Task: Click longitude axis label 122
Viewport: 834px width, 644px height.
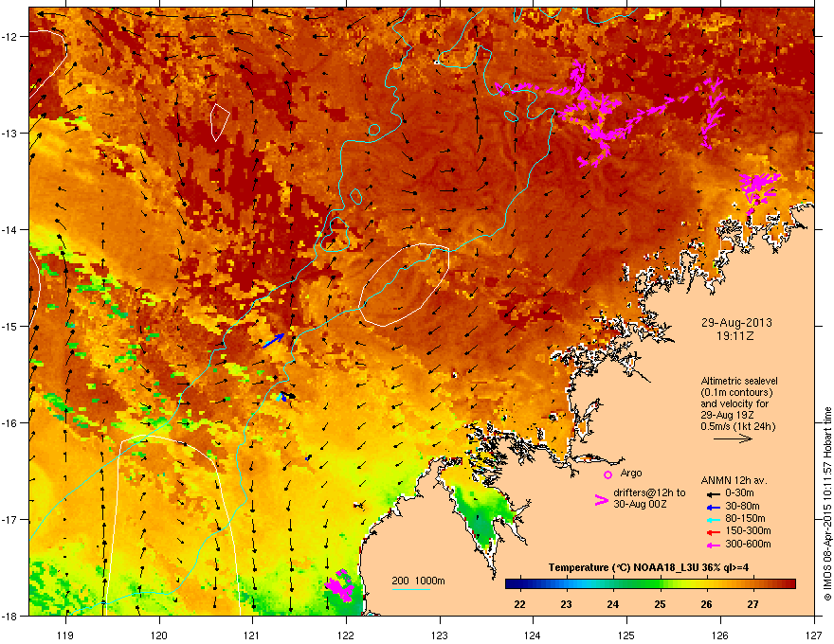Action: click(346, 635)
